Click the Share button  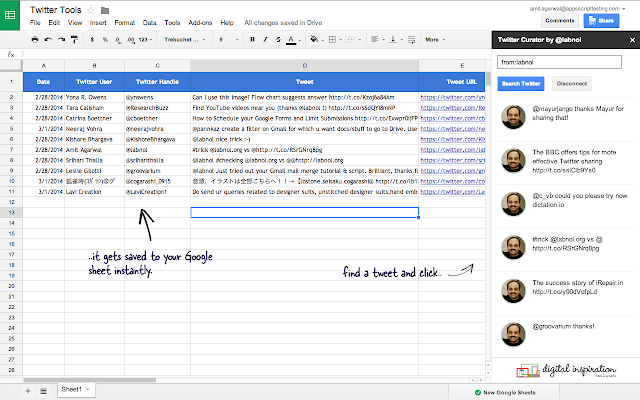(x=601, y=20)
